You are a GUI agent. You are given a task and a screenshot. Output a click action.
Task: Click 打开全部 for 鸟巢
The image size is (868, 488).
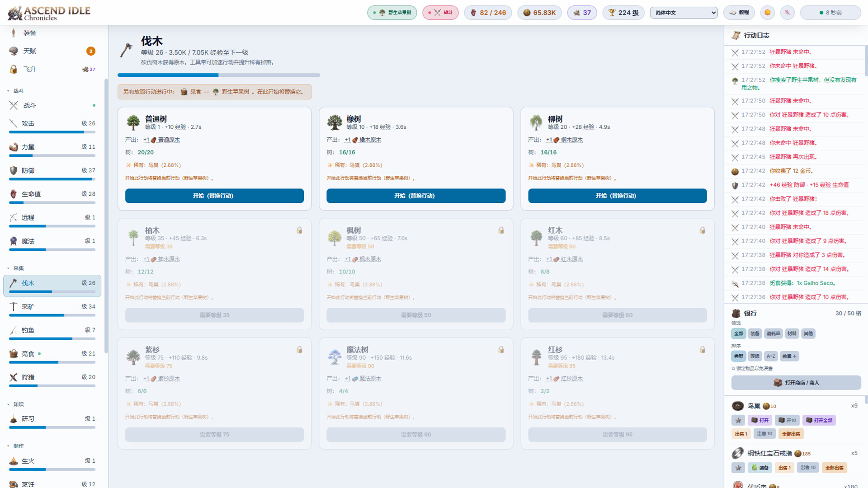tap(819, 420)
